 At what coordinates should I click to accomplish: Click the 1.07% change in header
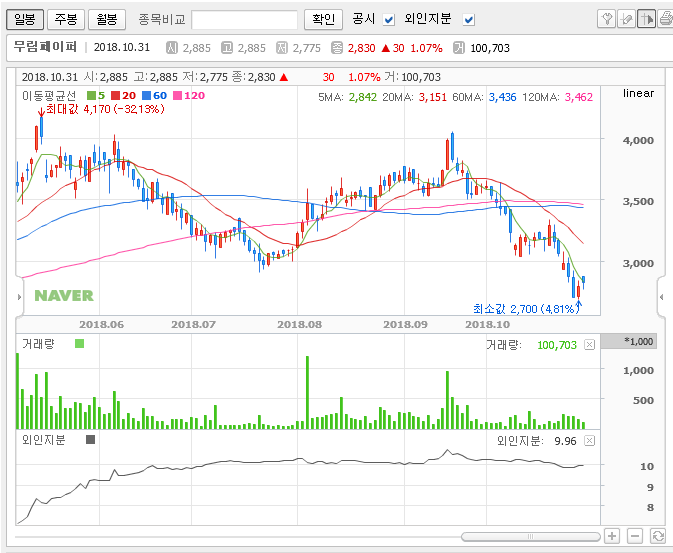point(426,48)
